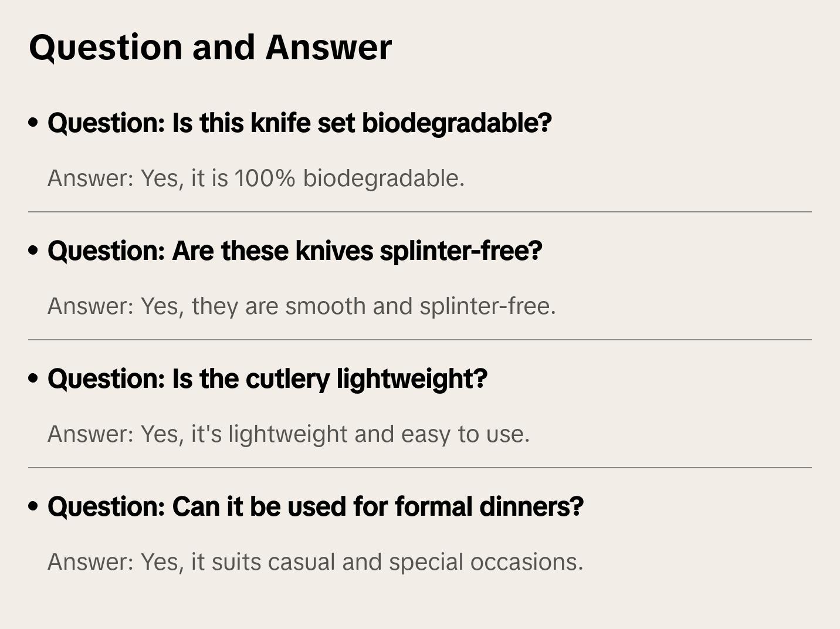Click the word 'Answer' in the heading
Viewport: 840px width, 629px height.
pos(328,48)
